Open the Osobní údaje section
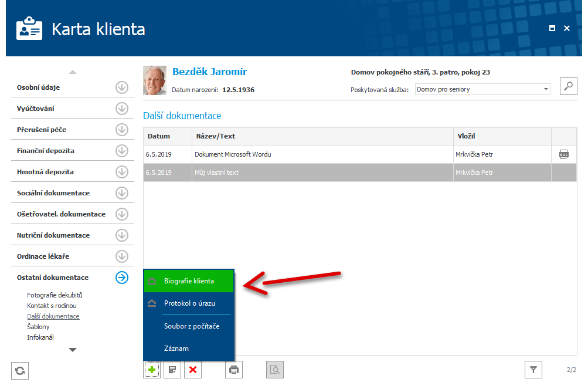588x389 pixels. (38, 87)
